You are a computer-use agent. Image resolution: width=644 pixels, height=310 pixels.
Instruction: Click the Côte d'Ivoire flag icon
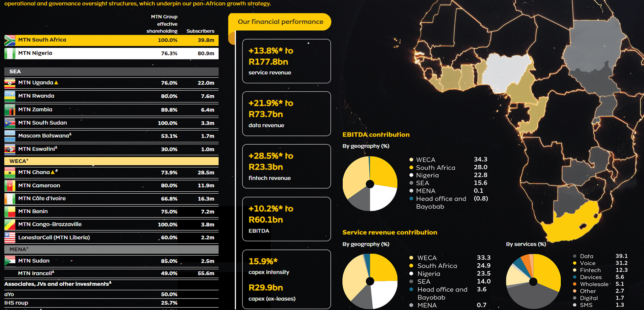tap(10, 199)
